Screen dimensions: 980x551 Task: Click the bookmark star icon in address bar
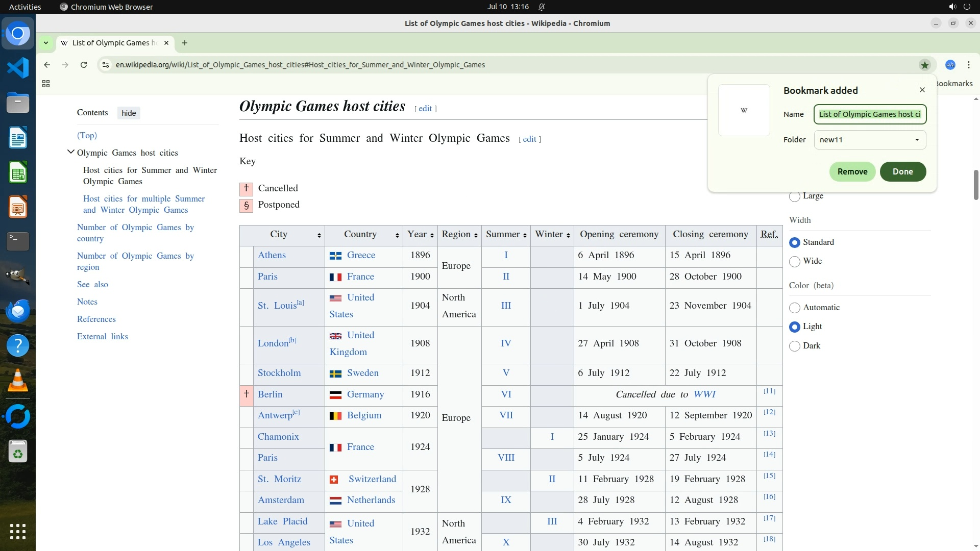924,65
